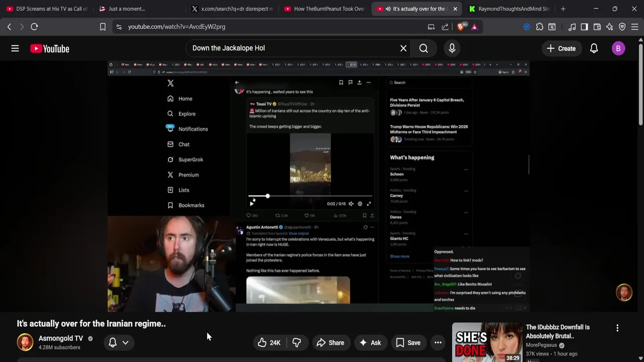
Task: Open Brave Playlist music note icon
Action: click(x=572, y=27)
